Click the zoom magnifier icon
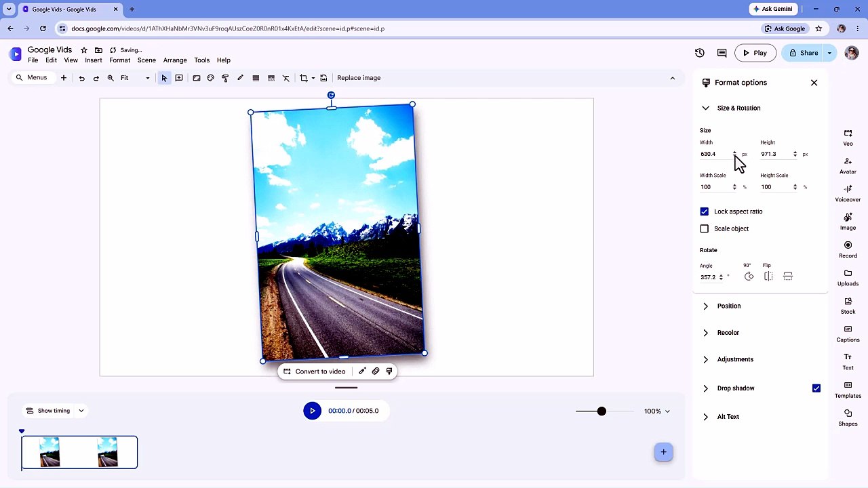868x488 pixels. [x=111, y=78]
